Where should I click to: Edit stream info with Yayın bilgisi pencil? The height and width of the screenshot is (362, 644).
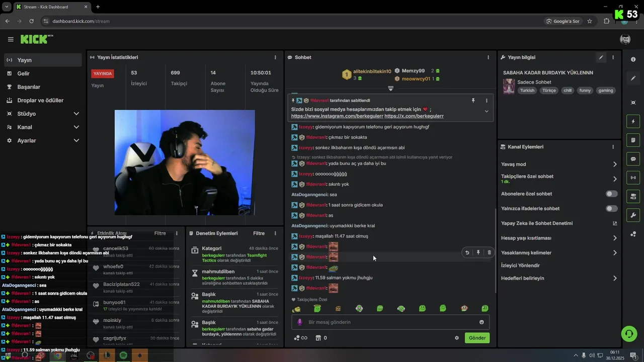pyautogui.click(x=601, y=57)
